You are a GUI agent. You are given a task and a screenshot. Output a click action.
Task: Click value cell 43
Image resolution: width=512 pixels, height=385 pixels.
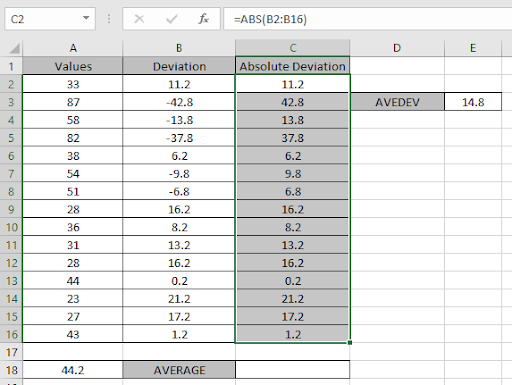click(x=73, y=334)
